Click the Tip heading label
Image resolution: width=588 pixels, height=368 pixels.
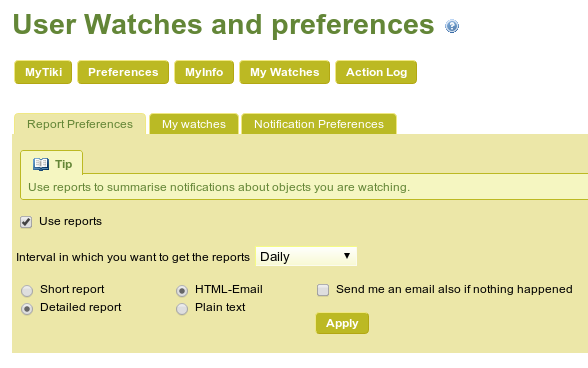click(x=63, y=164)
